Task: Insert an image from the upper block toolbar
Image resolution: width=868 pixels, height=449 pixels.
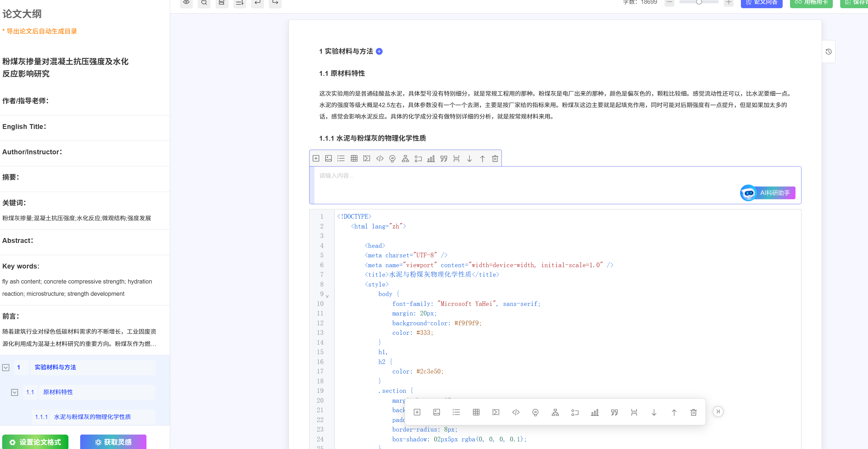Action: [328, 158]
